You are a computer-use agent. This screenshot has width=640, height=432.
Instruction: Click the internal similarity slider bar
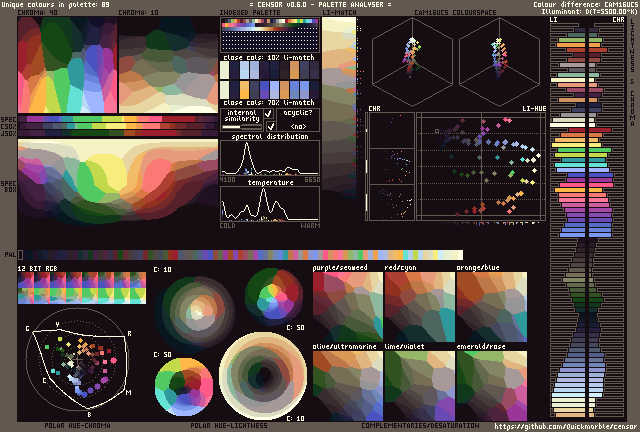click(x=241, y=127)
